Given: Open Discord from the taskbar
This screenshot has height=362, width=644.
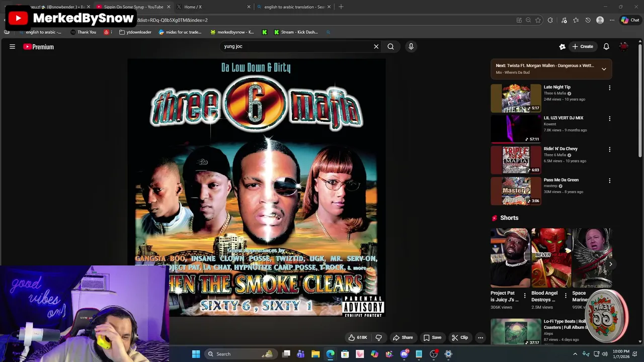Looking at the screenshot, I should coord(404,354).
